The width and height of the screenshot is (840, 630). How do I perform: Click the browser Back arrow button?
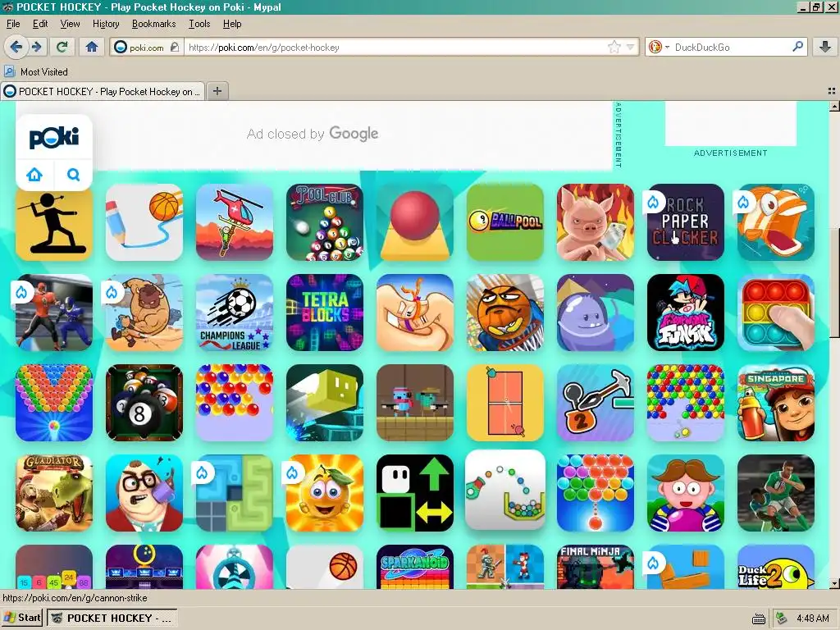pyautogui.click(x=16, y=47)
